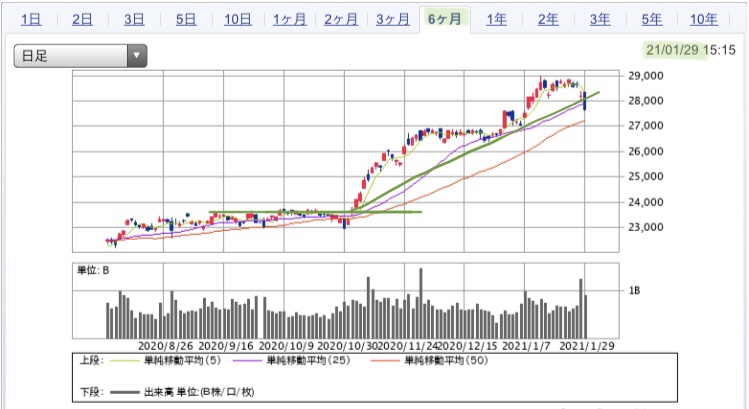
Task: Switch to the 3年 chart range
Action: (600, 20)
